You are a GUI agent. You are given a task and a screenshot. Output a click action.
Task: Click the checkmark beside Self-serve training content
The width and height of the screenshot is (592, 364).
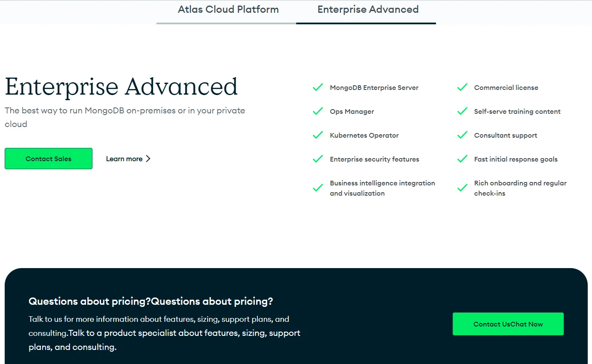(x=462, y=111)
